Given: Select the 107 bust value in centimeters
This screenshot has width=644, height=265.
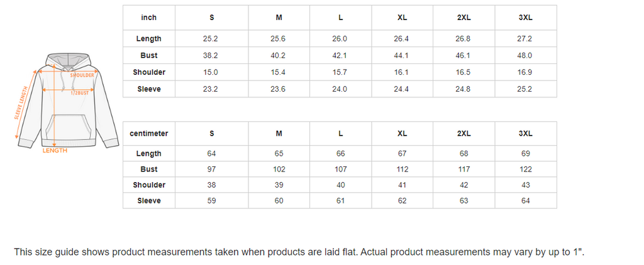Looking at the screenshot, I should click(x=340, y=170).
